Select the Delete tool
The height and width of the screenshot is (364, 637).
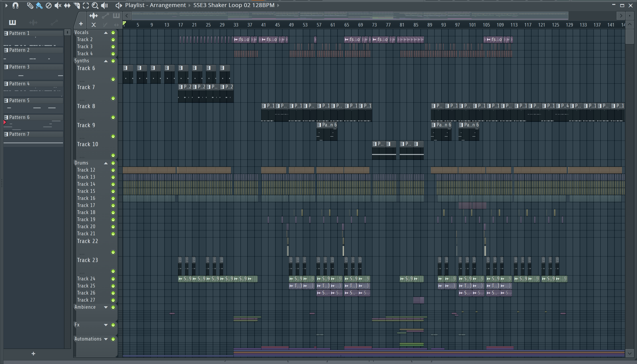click(x=48, y=6)
